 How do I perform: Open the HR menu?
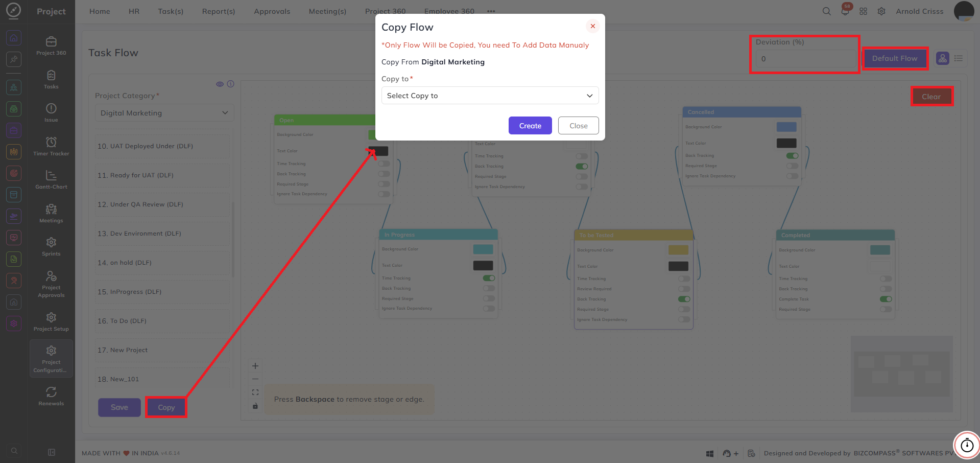point(134,11)
